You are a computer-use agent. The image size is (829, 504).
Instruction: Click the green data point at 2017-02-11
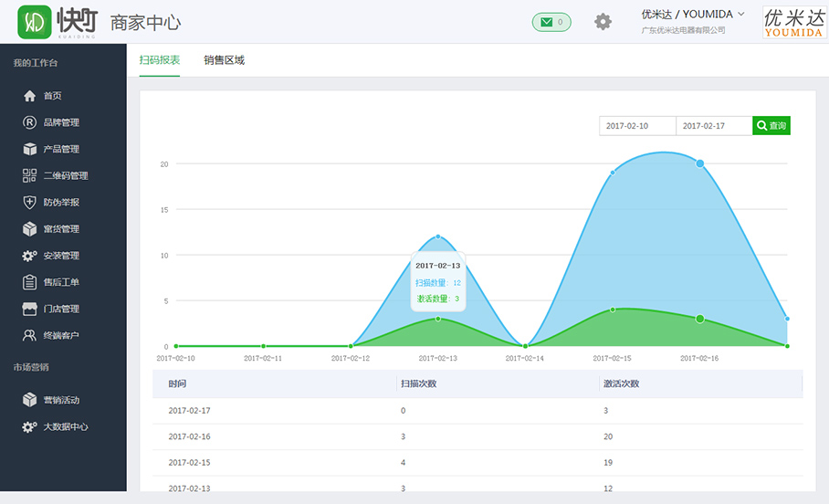point(263,346)
